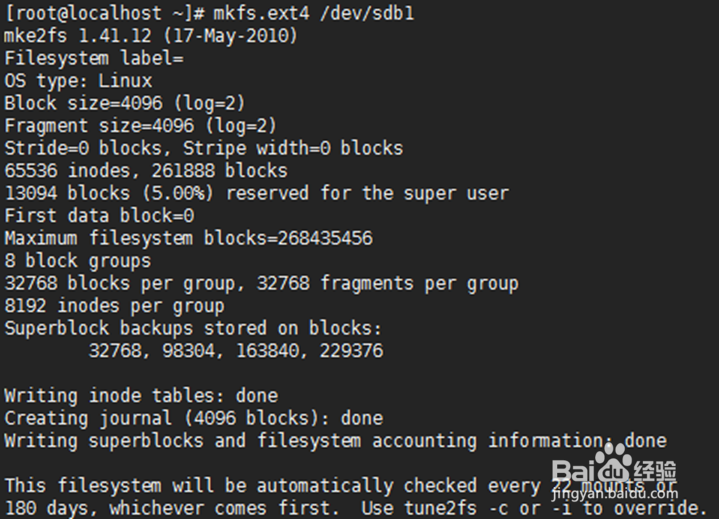Click the Block size=4096 line
Viewport: 719px width, 519px height.
click(125, 103)
